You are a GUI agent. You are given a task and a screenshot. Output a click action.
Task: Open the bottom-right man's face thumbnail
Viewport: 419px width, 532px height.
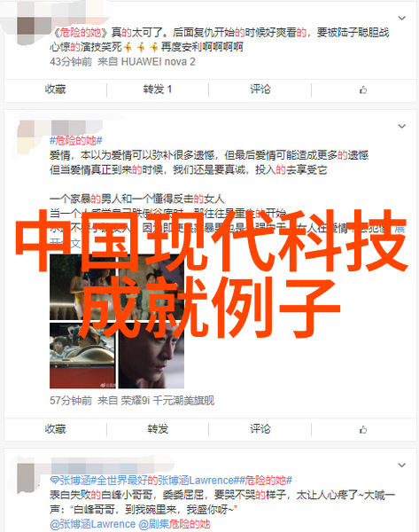click(151, 356)
